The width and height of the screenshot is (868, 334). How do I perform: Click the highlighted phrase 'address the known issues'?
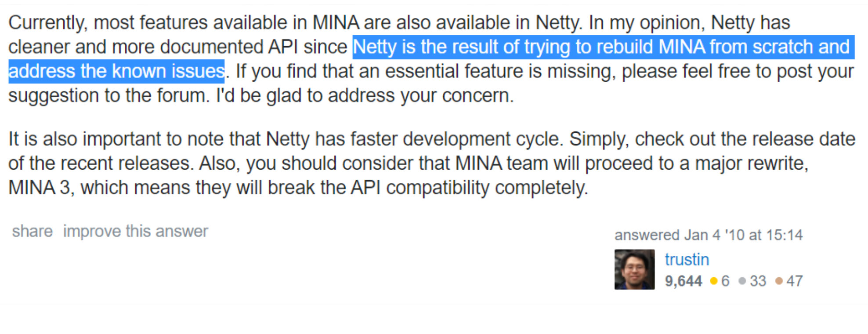click(117, 71)
